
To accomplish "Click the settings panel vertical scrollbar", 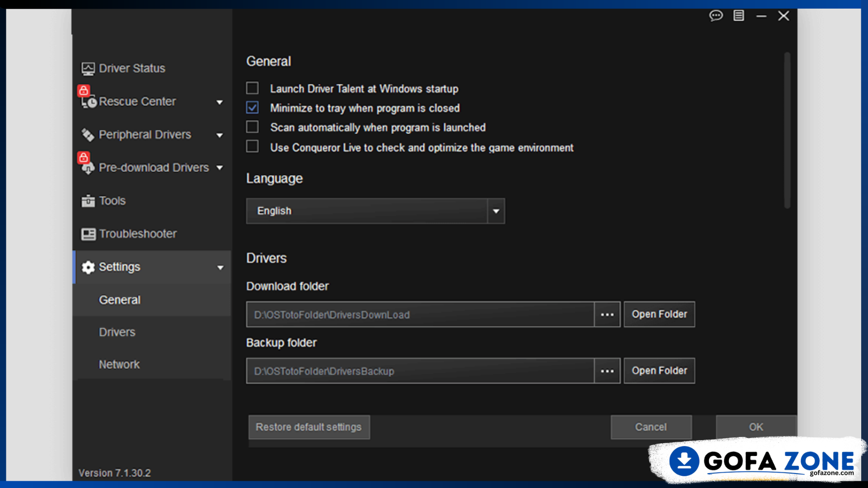I will coord(787,131).
